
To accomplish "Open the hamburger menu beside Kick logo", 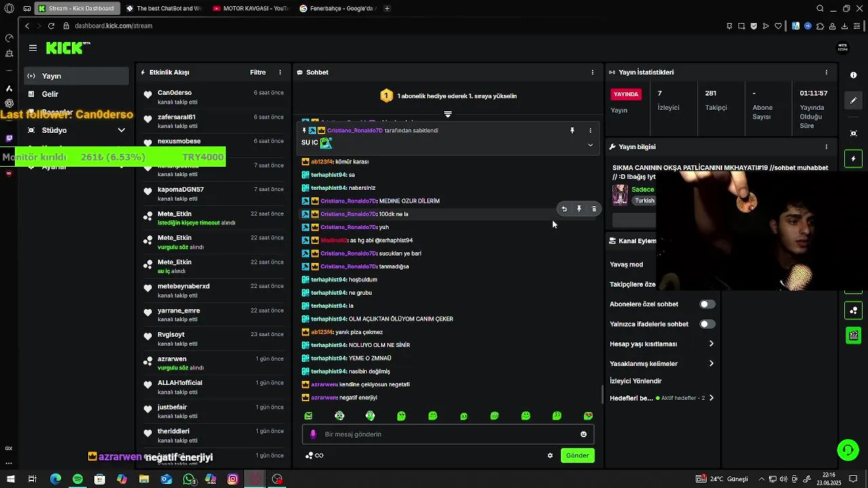I will (x=33, y=48).
